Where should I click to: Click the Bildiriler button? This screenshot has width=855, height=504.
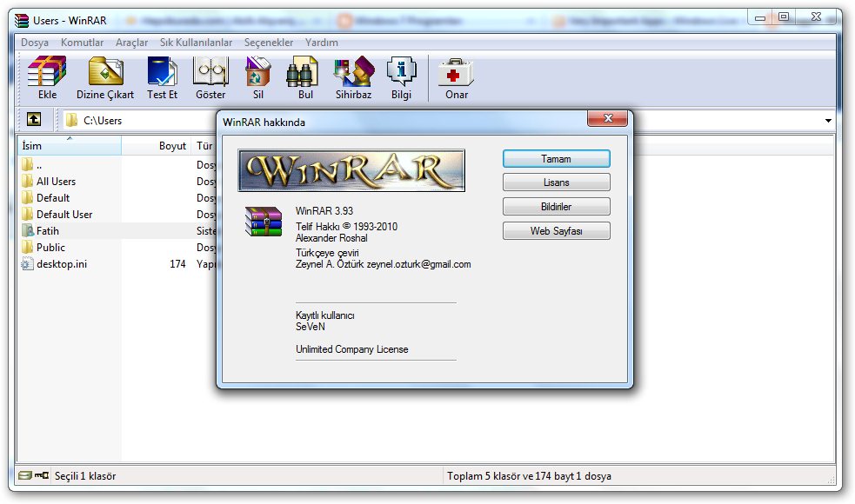(x=556, y=207)
